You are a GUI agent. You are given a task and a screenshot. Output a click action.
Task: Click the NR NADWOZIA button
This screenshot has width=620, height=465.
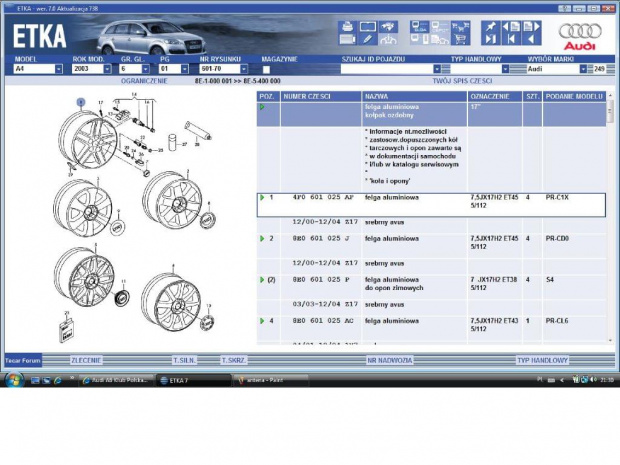point(389,361)
